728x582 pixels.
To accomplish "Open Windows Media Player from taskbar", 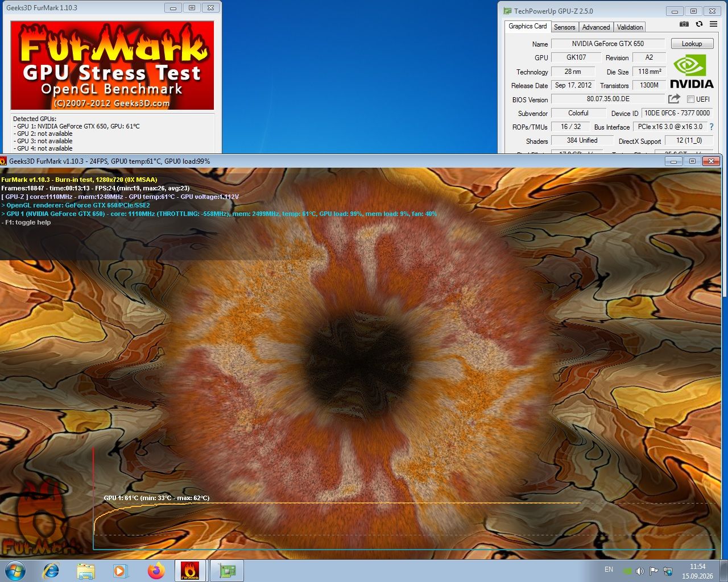I will pos(121,571).
